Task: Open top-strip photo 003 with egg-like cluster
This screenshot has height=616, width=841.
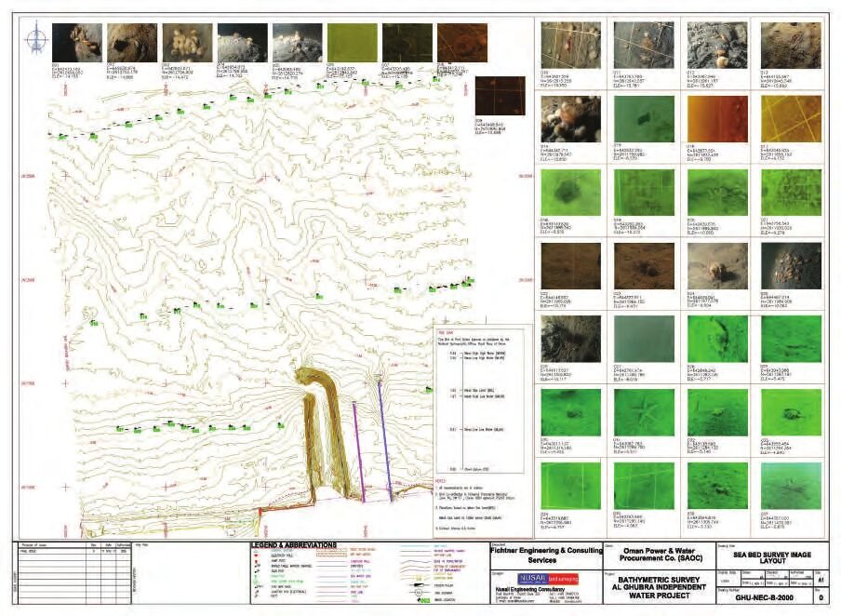Action: pos(187,43)
